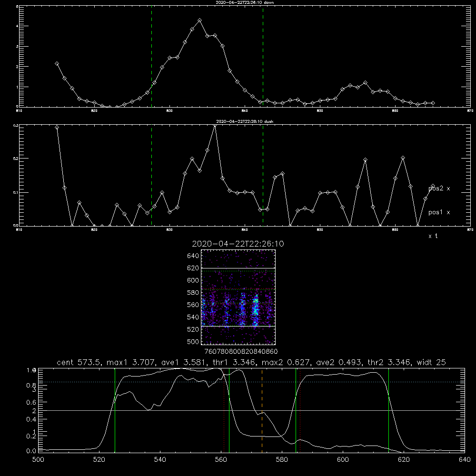
Task: Click the peak diamond marker in the dusk plot
Action: click(215, 125)
